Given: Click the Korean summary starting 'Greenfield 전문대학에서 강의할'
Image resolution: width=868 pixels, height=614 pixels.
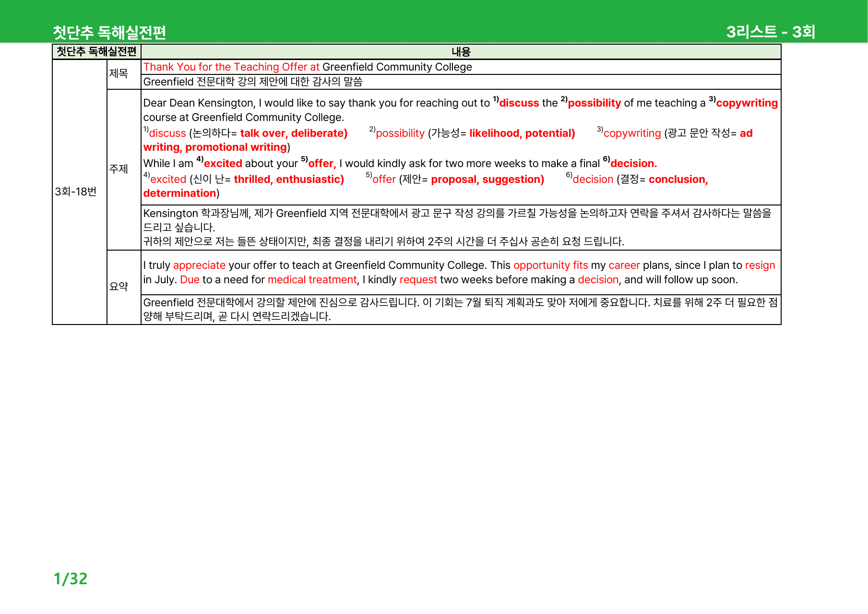Looking at the screenshot, I should [461, 309].
